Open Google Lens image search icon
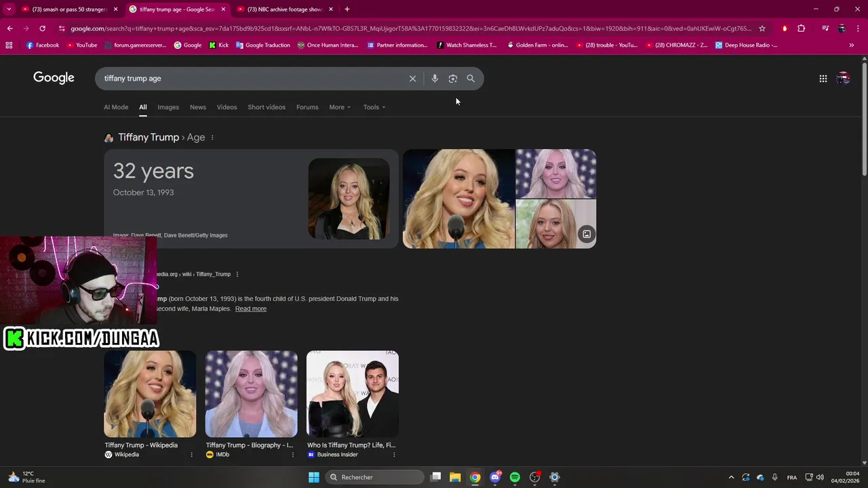The image size is (868, 488). (453, 79)
